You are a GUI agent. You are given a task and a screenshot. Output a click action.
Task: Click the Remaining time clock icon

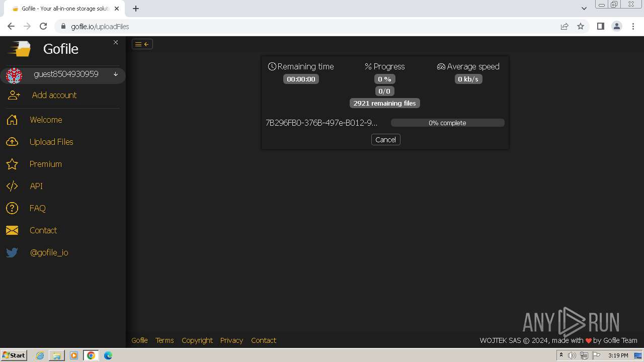(272, 66)
